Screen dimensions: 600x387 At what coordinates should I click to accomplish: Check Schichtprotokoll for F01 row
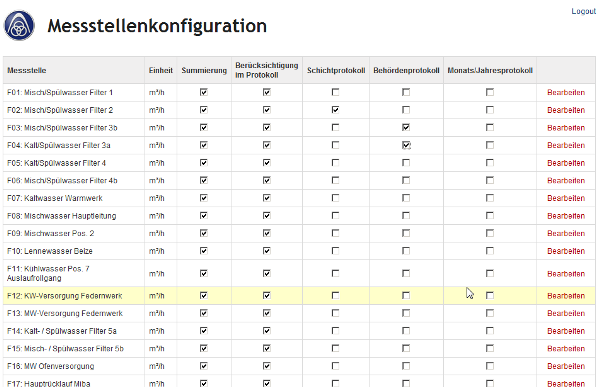[335, 92]
